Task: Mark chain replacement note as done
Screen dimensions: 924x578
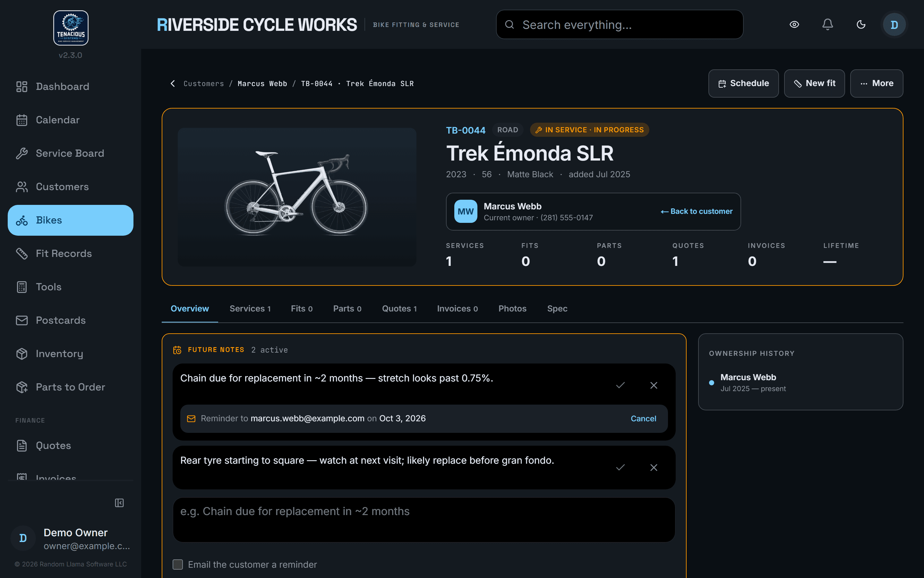Action: 620,385
